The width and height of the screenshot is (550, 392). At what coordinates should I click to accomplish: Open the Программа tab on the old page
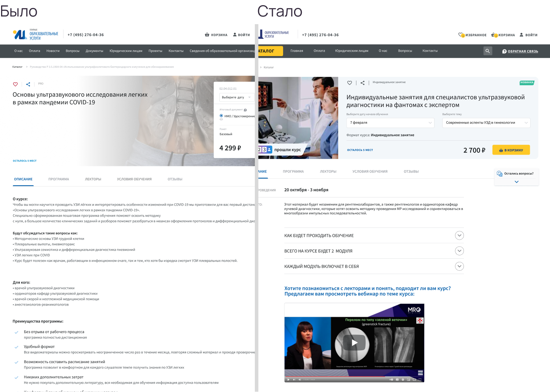(x=59, y=179)
